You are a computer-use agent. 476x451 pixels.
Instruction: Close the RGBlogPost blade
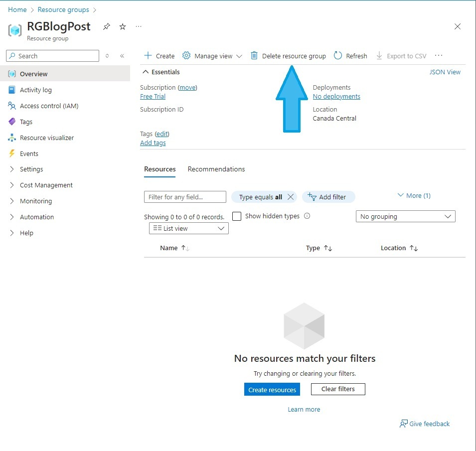(x=458, y=26)
